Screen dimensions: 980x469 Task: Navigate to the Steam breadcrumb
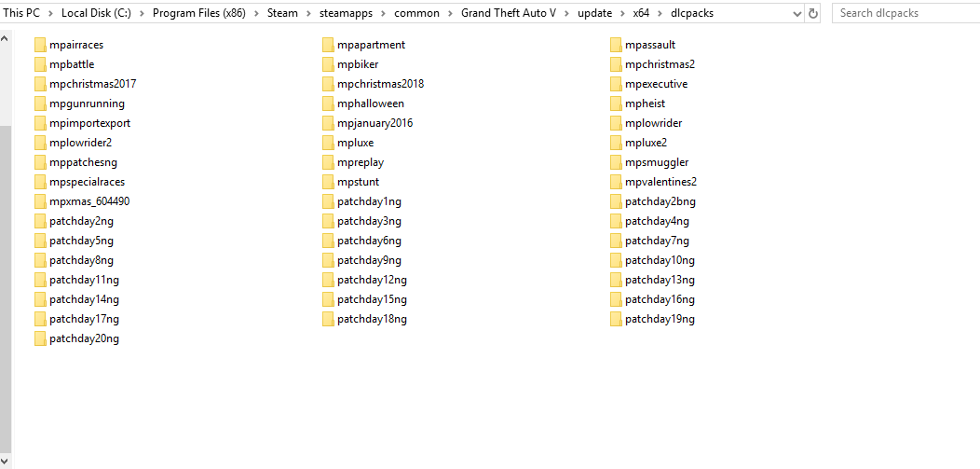tap(282, 13)
